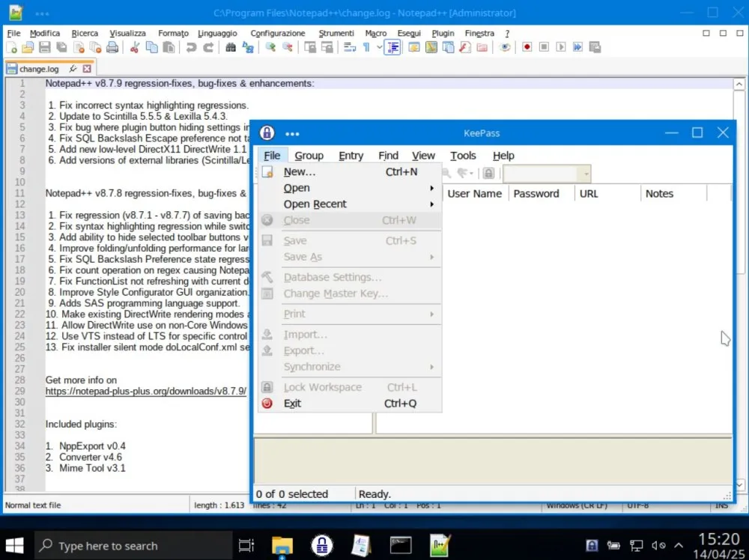Run recorded macro using playback toolbar icon
The width and height of the screenshot is (749, 560).
pyautogui.click(x=561, y=47)
